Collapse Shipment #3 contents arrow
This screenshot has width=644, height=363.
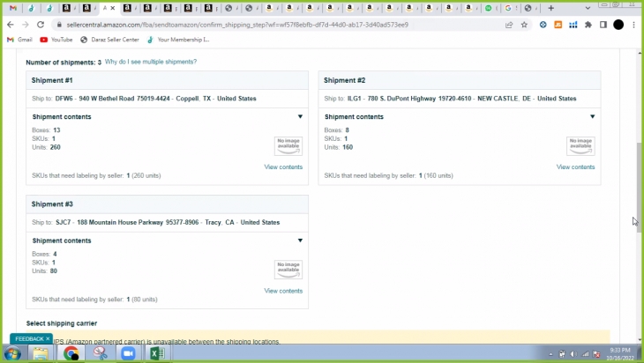[300, 241]
